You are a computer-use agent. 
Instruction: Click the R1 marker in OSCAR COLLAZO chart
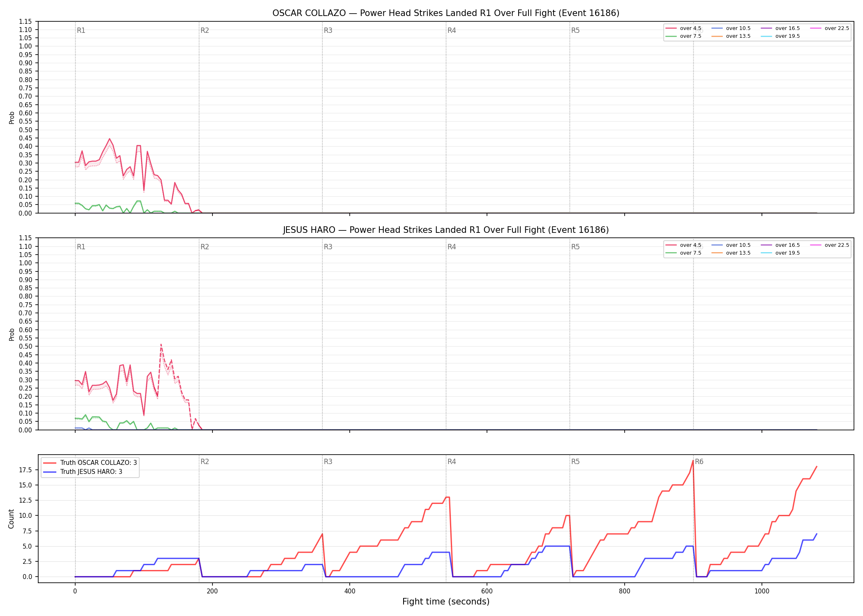coord(81,30)
